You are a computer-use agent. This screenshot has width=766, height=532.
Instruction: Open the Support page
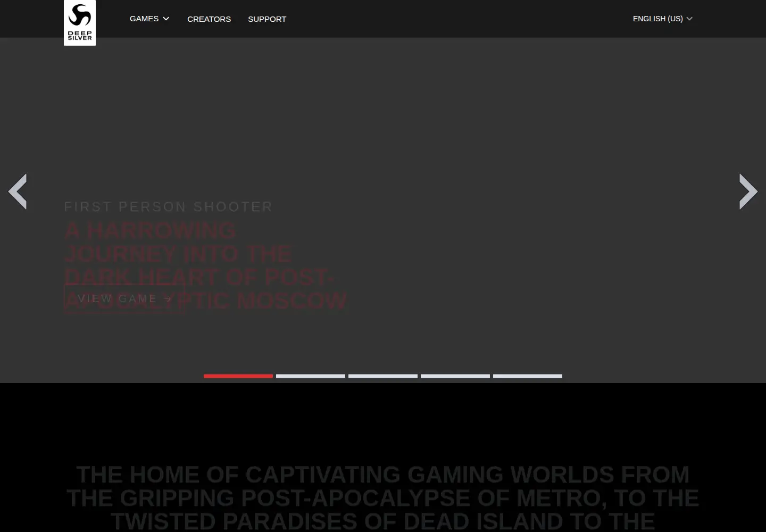[x=267, y=19]
